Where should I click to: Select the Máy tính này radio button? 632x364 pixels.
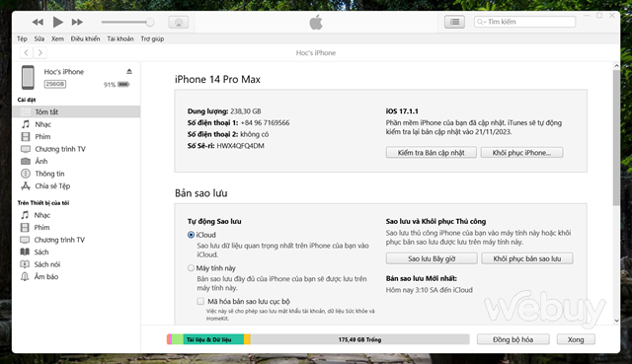click(191, 268)
